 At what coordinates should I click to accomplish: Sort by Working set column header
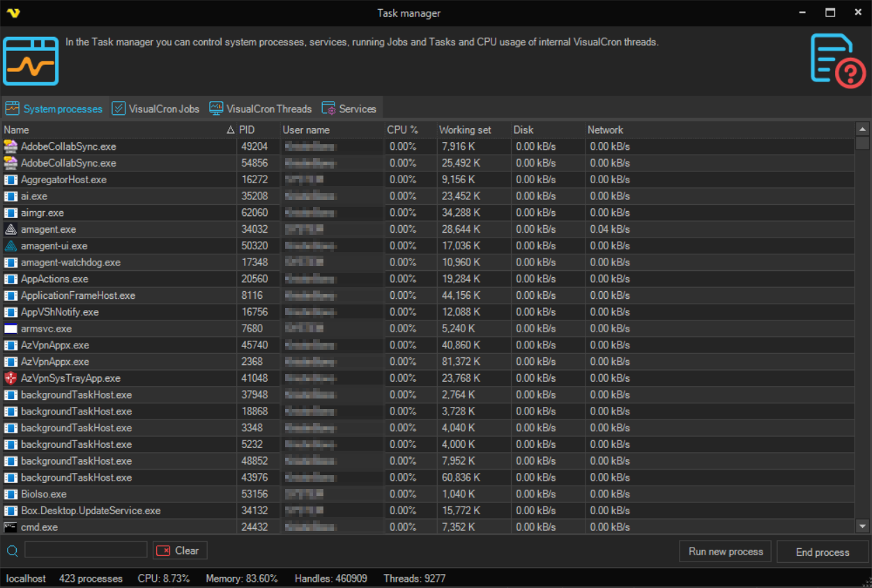[x=465, y=130]
